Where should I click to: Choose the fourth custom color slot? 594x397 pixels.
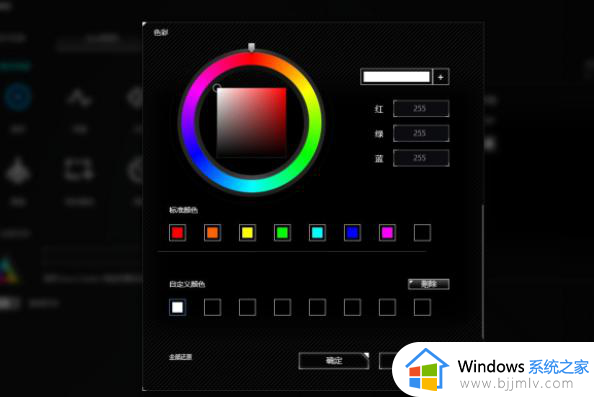(x=282, y=307)
